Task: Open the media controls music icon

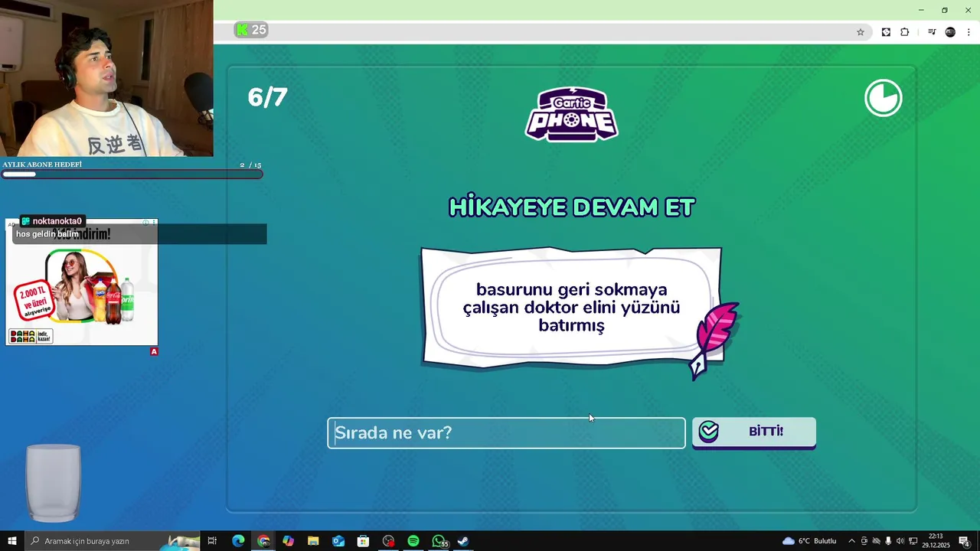Action: click(x=932, y=32)
